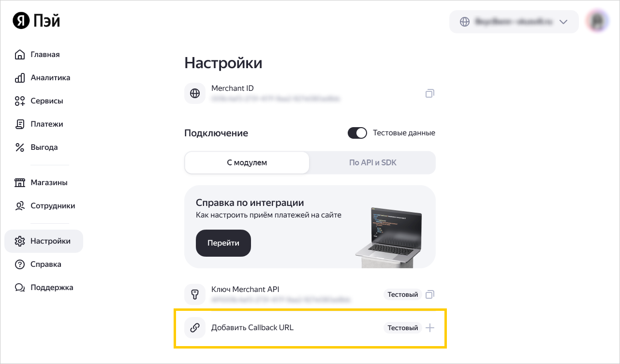Click the Перейти button
Viewport: 620px width, 364px height.
point(223,243)
